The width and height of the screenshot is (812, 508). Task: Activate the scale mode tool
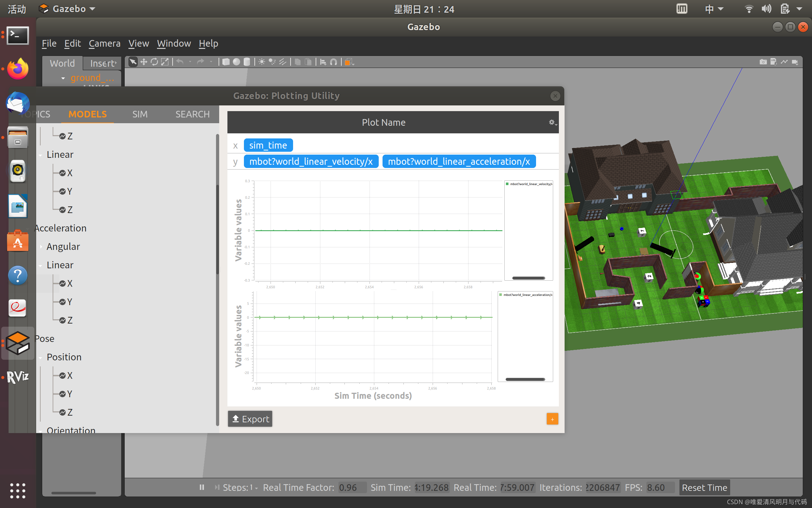pos(165,62)
